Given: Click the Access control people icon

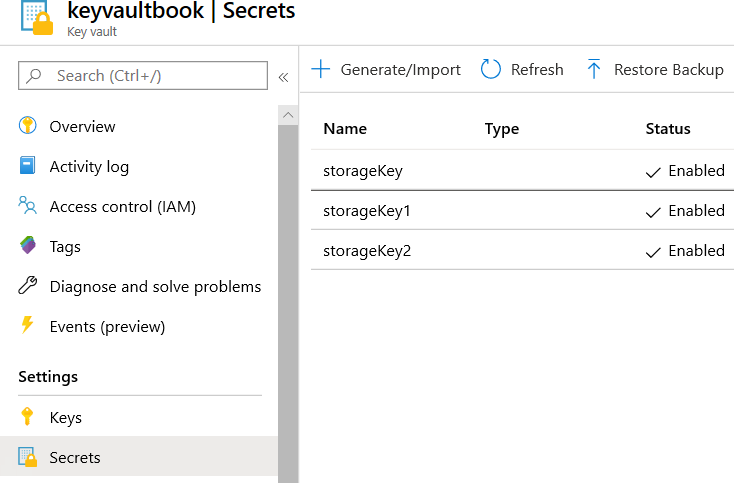Looking at the screenshot, I should [28, 206].
